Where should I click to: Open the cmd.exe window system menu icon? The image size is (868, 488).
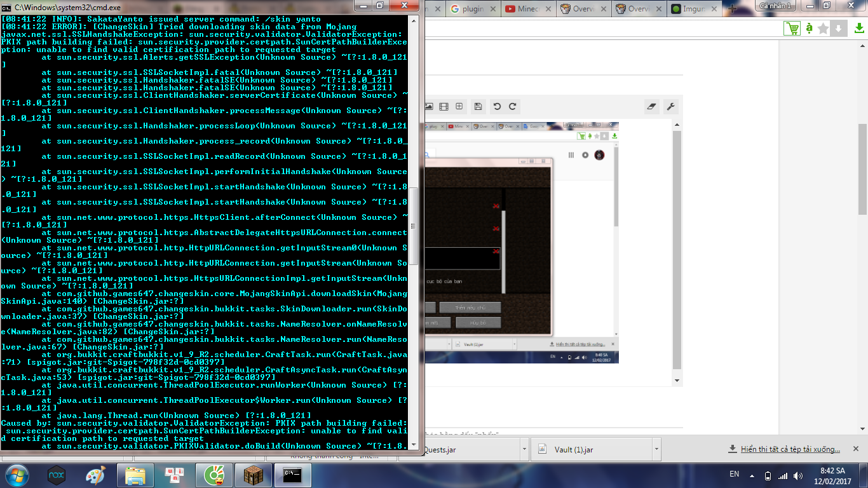(x=6, y=7)
